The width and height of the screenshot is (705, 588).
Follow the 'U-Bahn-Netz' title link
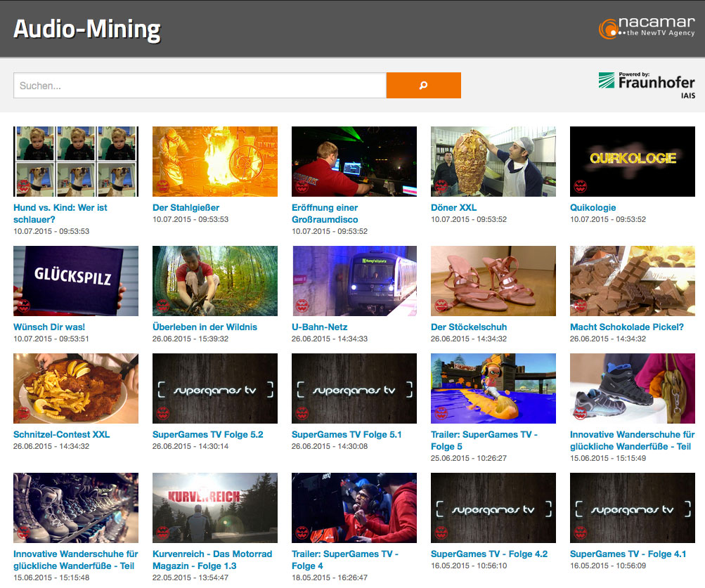(x=319, y=327)
